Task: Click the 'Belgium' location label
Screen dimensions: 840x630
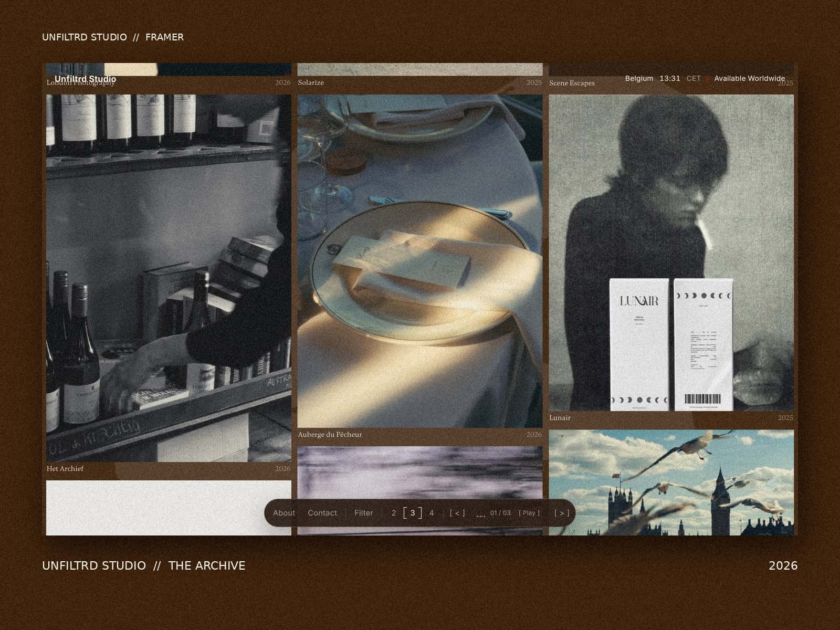Action: [639, 78]
